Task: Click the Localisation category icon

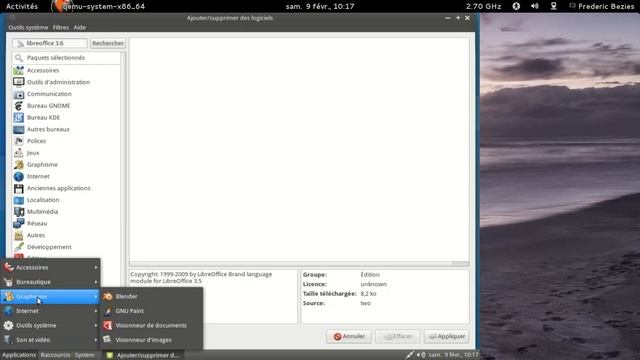Action: [x=18, y=200]
